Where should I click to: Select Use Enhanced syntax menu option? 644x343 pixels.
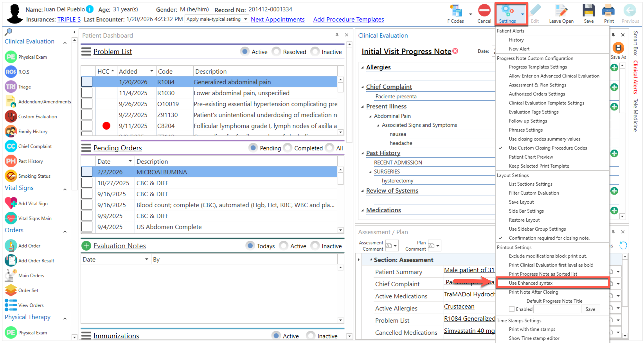tap(531, 283)
